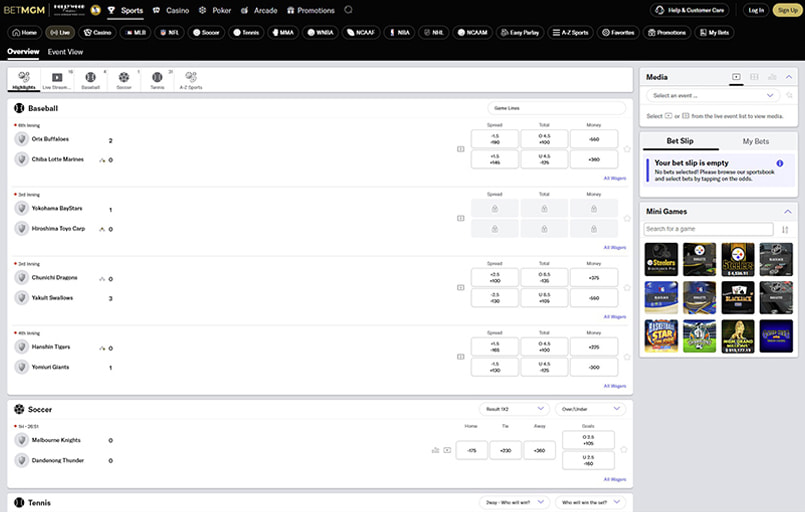Open the NBA section pill
The height and width of the screenshot is (512, 805).
point(399,32)
